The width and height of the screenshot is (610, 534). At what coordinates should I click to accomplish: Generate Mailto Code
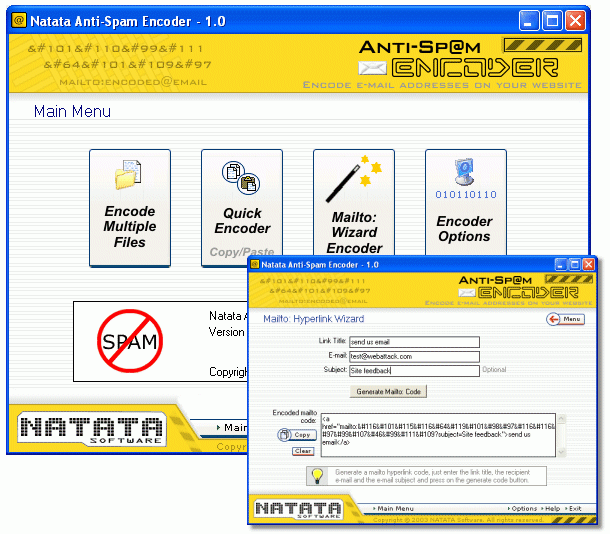pyautogui.click(x=388, y=391)
